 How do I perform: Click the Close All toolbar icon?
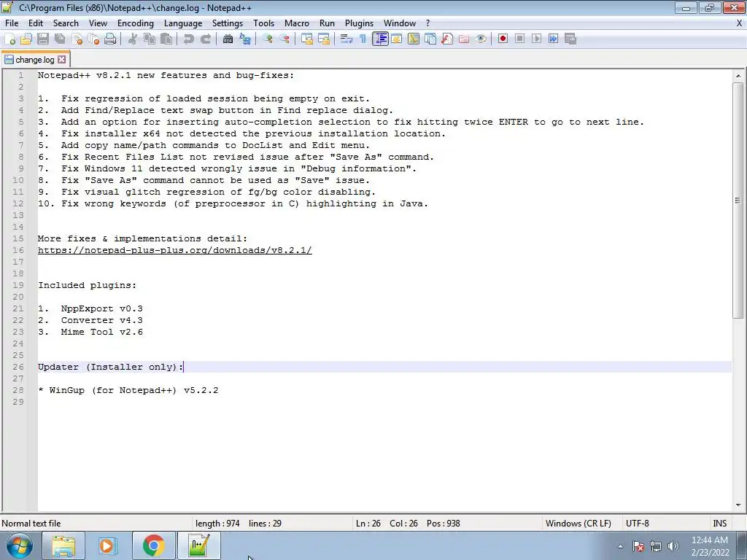[x=93, y=39]
